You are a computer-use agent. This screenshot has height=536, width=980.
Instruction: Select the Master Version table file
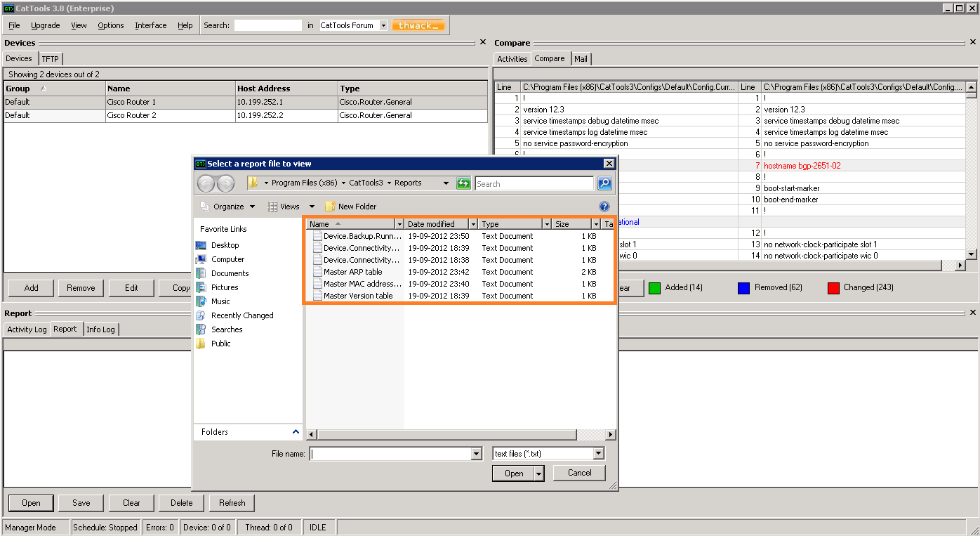point(352,296)
